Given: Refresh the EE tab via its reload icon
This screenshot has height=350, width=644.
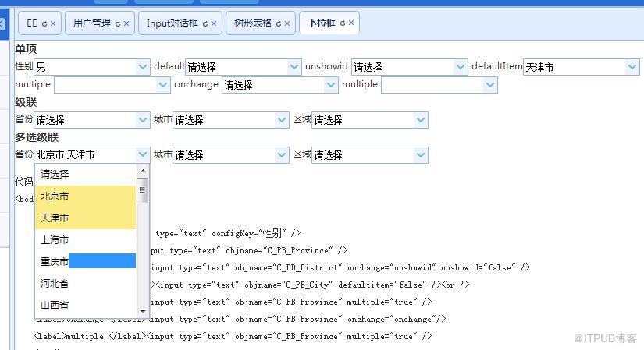Looking at the screenshot, I should [x=44, y=24].
